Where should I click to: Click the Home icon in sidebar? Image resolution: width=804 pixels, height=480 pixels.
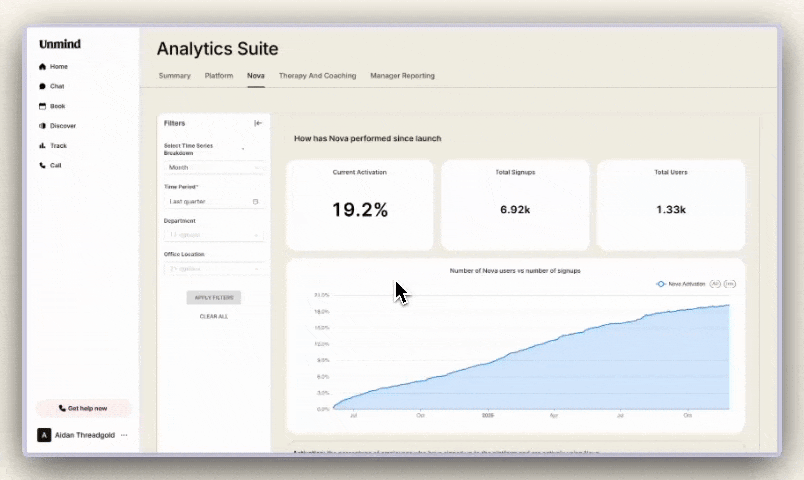[x=42, y=67]
